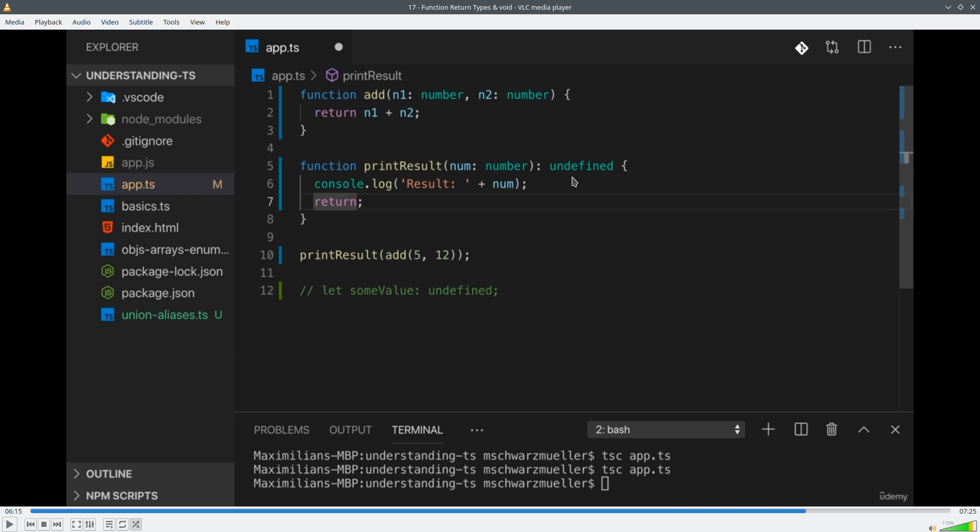Image resolution: width=980 pixels, height=532 pixels.
Task: Click total time 07:25 label
Action: 967,511
